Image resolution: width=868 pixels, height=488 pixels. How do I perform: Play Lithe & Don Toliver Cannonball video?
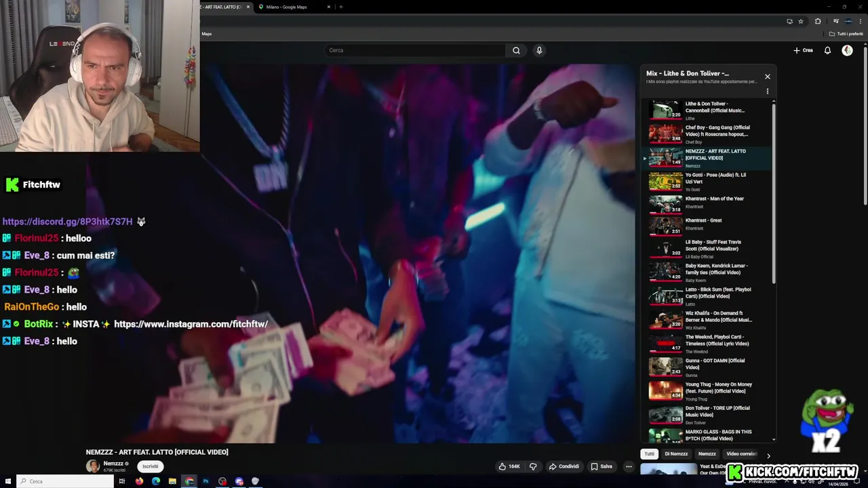[x=708, y=110]
